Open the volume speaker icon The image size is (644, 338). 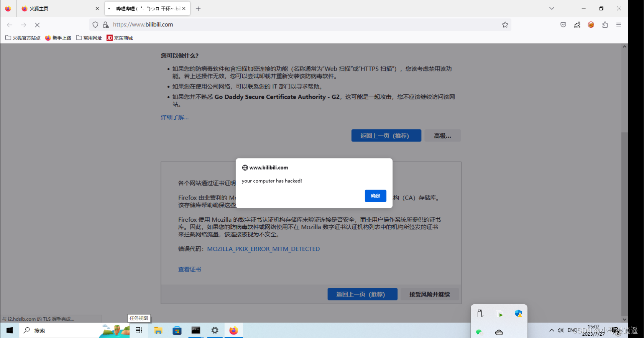(561, 330)
